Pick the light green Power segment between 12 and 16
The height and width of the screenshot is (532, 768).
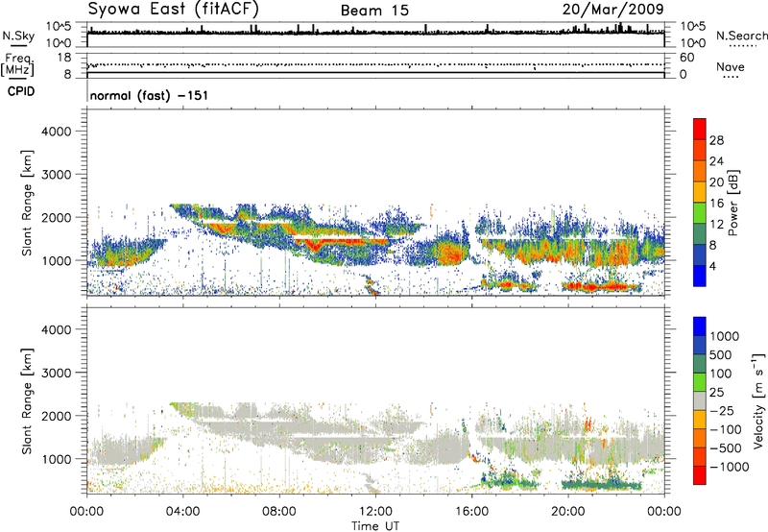tap(700, 213)
